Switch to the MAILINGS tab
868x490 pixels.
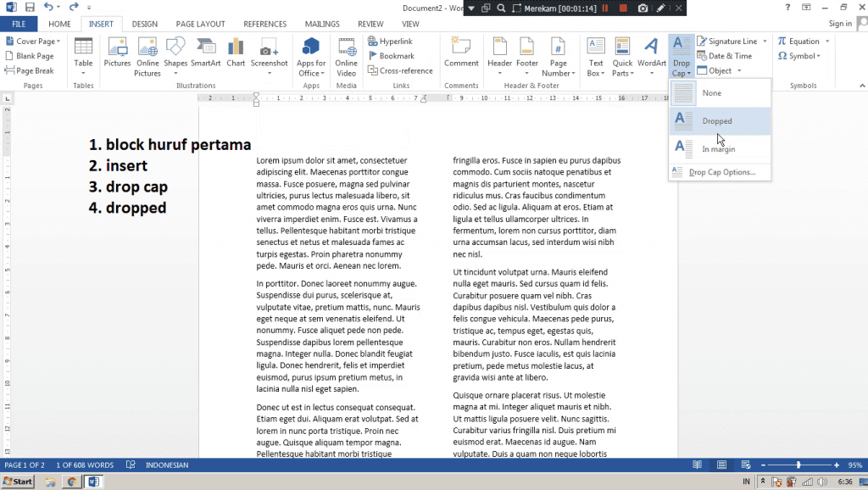tap(322, 24)
